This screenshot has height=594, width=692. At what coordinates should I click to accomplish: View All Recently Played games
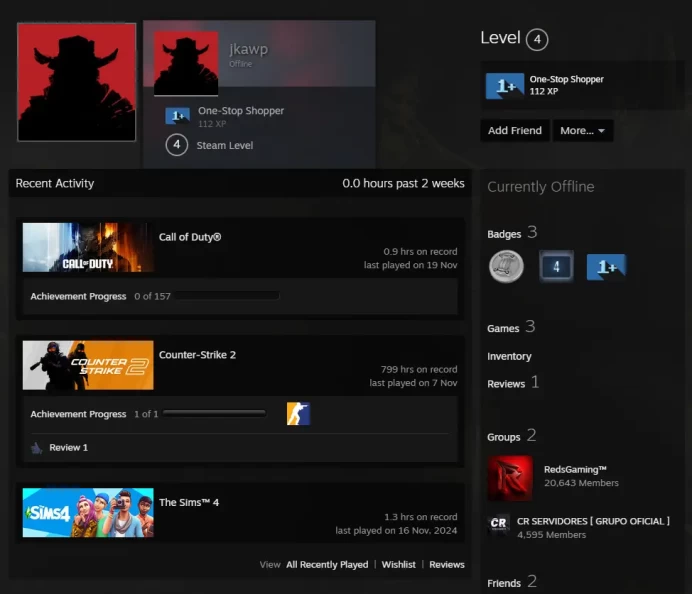click(x=327, y=564)
